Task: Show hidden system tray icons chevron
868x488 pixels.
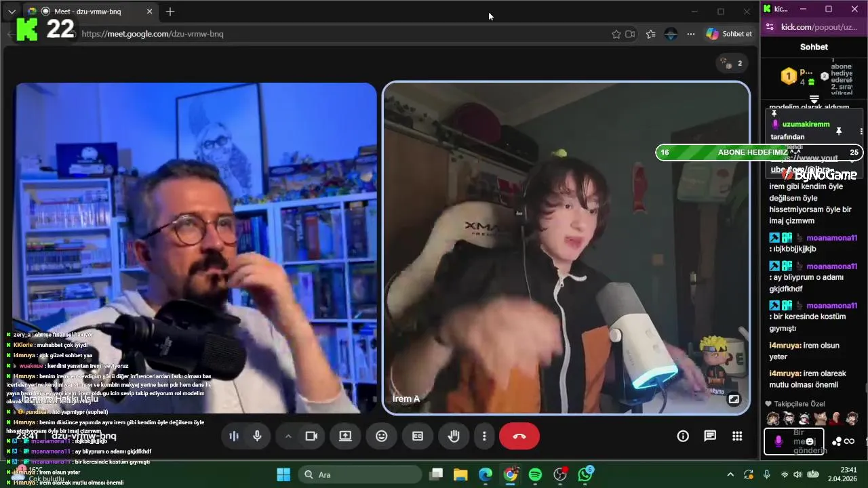Action: click(x=730, y=474)
